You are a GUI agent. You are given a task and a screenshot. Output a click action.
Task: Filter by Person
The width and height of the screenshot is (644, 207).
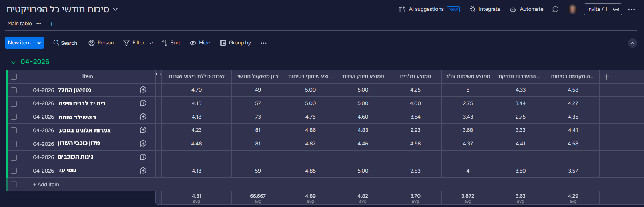pyautogui.click(x=101, y=43)
